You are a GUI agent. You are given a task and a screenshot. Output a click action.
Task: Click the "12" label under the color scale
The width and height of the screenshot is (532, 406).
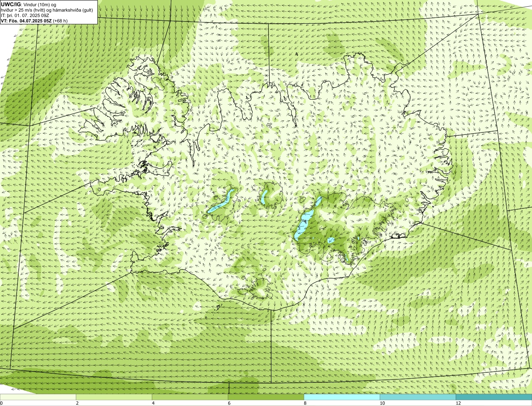(x=458, y=403)
